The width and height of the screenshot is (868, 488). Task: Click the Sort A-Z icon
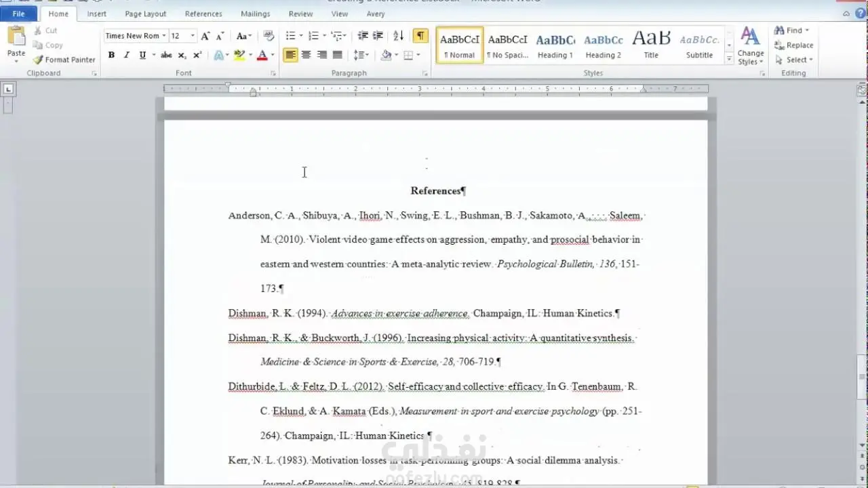[x=399, y=36]
